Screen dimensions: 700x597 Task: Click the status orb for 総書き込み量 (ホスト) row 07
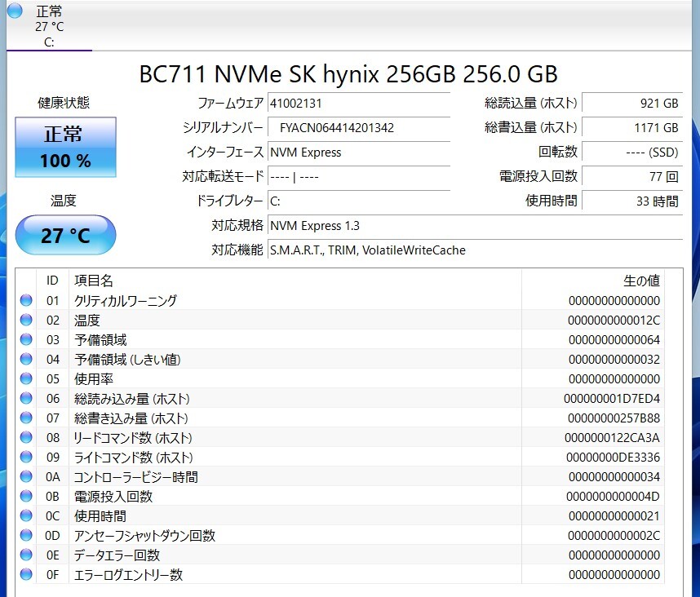26,418
